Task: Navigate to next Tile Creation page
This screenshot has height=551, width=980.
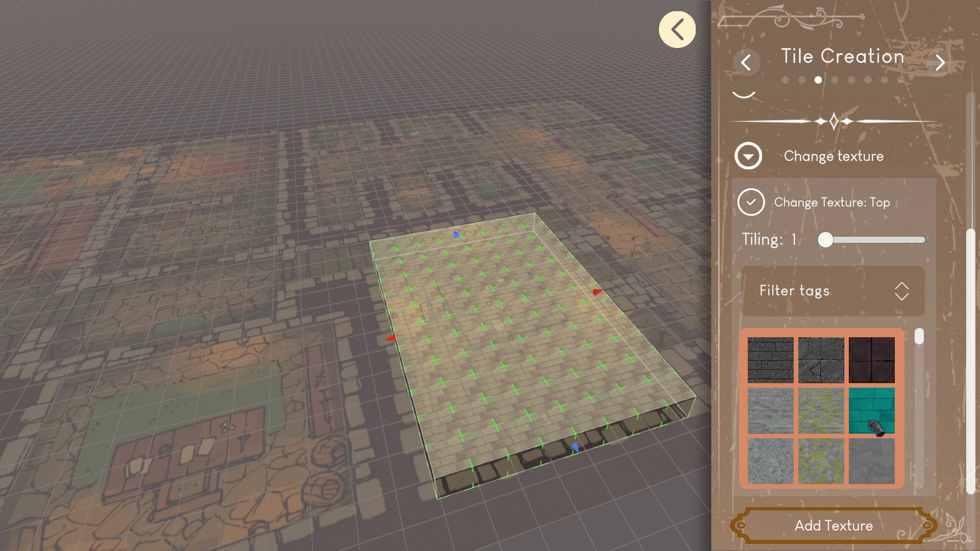Action: [941, 62]
